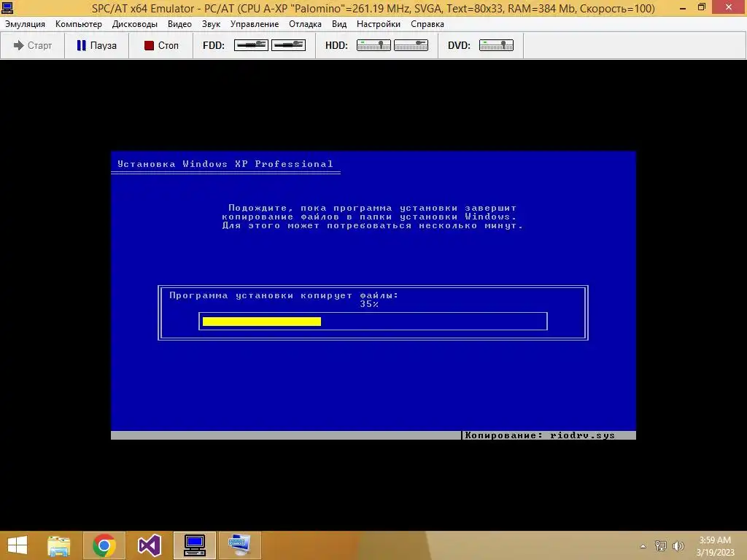Click the Старт toolbar button
This screenshot has height=560, width=747.
coord(32,45)
